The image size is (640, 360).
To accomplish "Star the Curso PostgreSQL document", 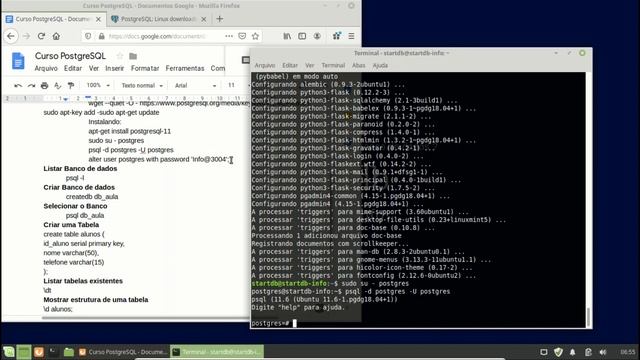I will (120, 56).
